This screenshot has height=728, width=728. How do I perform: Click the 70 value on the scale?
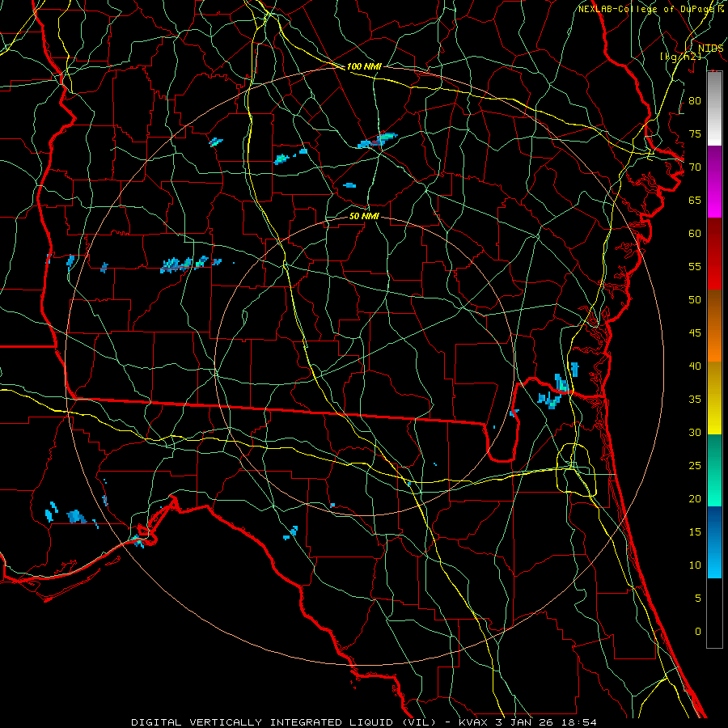click(x=695, y=167)
